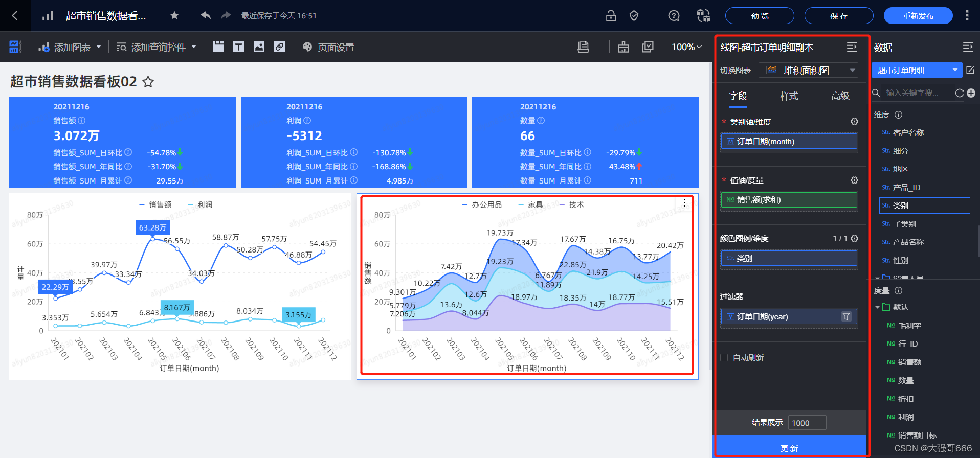Select the 类别 dimension in data list
Image resolution: width=980 pixels, height=458 pixels.
(x=925, y=205)
